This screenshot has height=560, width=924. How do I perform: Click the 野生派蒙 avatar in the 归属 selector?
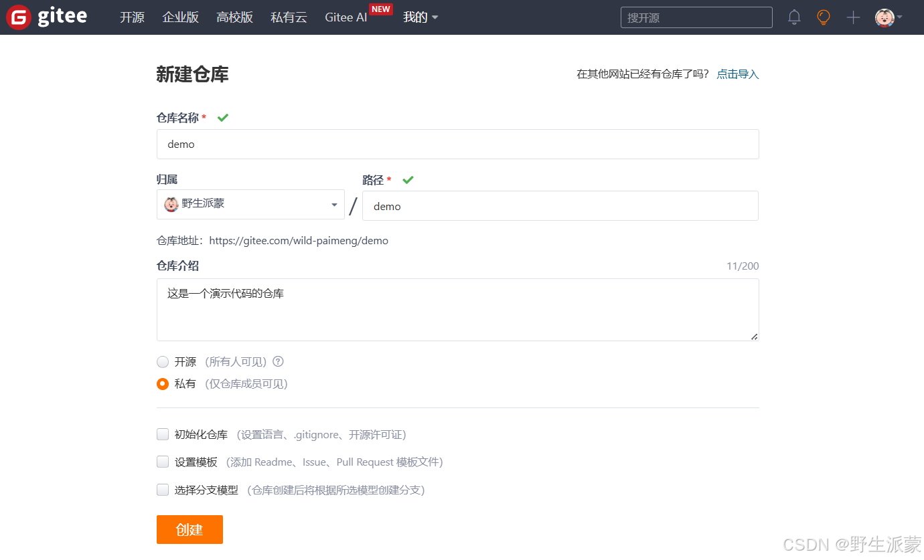click(171, 204)
